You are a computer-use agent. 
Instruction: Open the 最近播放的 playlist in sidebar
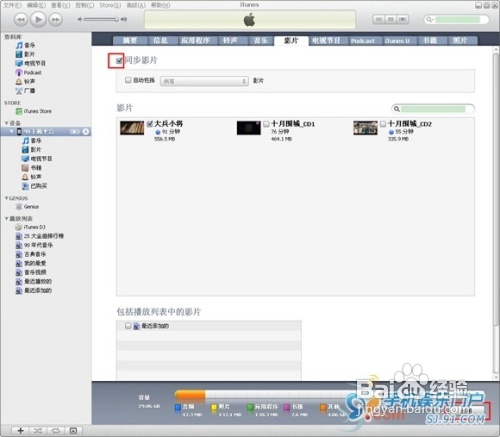point(34,281)
